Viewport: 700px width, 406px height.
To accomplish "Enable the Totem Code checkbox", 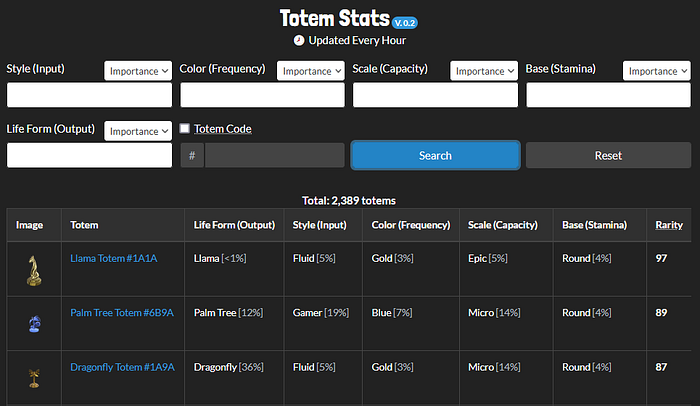I will point(184,129).
